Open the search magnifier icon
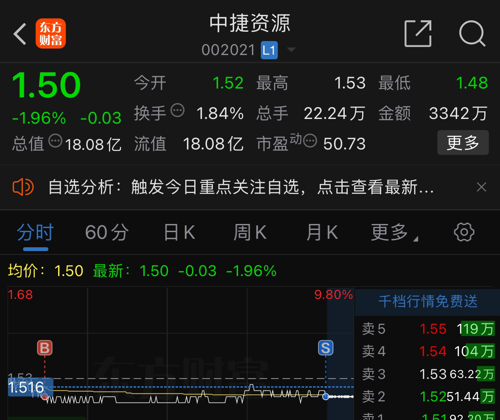The height and width of the screenshot is (420, 500). click(472, 33)
